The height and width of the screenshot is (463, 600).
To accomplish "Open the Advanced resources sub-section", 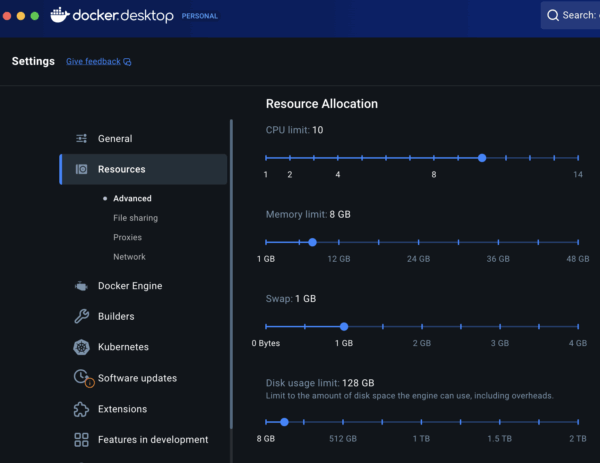I will pyautogui.click(x=132, y=199).
